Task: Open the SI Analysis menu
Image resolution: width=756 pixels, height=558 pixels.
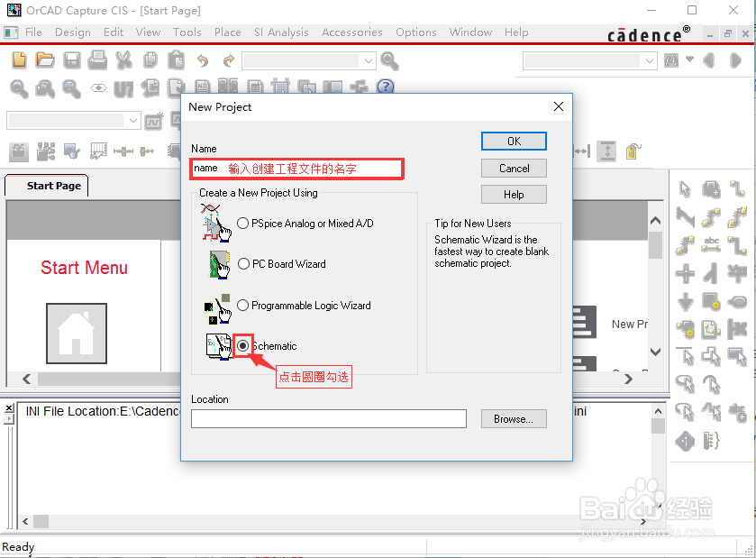Action: tap(281, 32)
